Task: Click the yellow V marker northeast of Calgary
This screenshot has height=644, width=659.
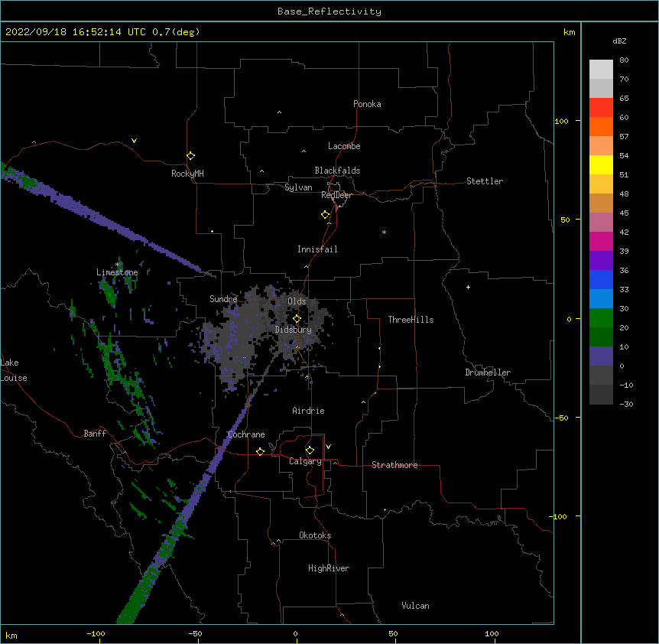Action: [328, 447]
